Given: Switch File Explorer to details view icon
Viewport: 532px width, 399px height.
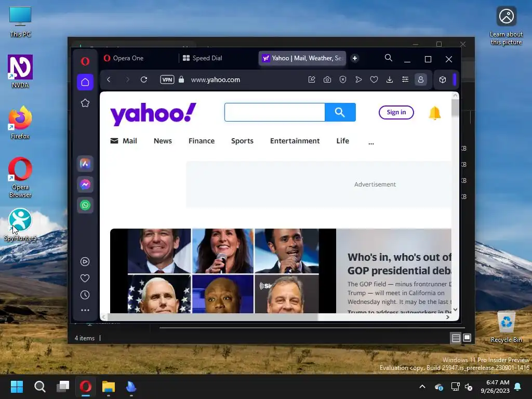Looking at the screenshot, I should click(x=456, y=338).
